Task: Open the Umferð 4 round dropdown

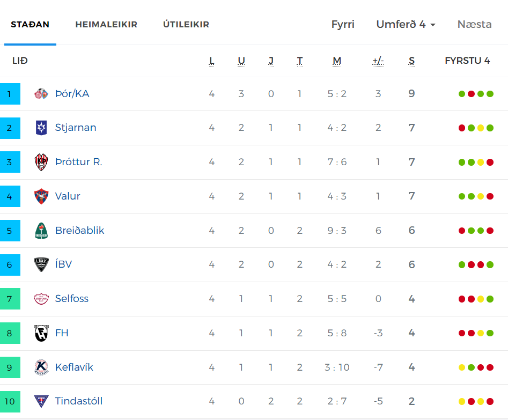Action: pyautogui.click(x=406, y=24)
